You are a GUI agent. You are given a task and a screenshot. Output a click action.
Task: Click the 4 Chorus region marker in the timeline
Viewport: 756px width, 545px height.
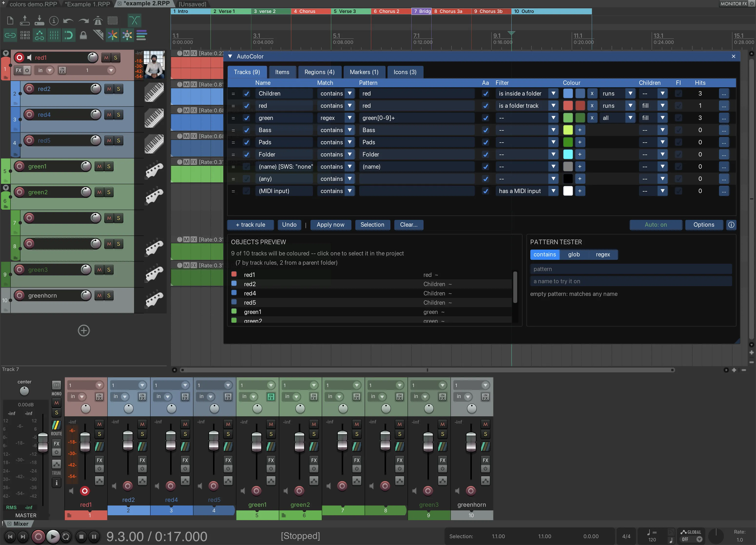[x=311, y=11]
